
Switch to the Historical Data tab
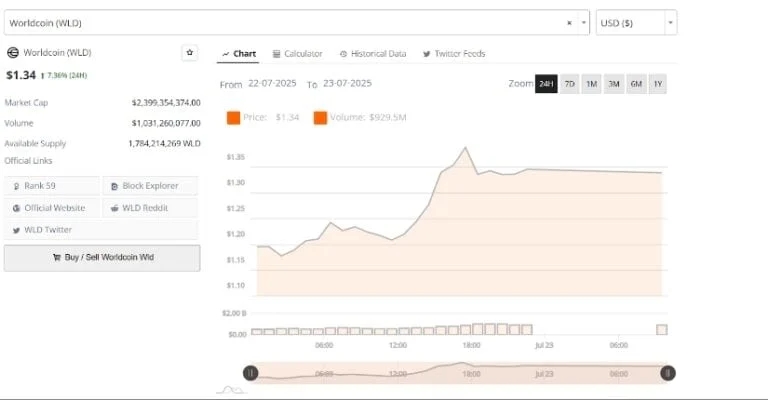(x=373, y=53)
